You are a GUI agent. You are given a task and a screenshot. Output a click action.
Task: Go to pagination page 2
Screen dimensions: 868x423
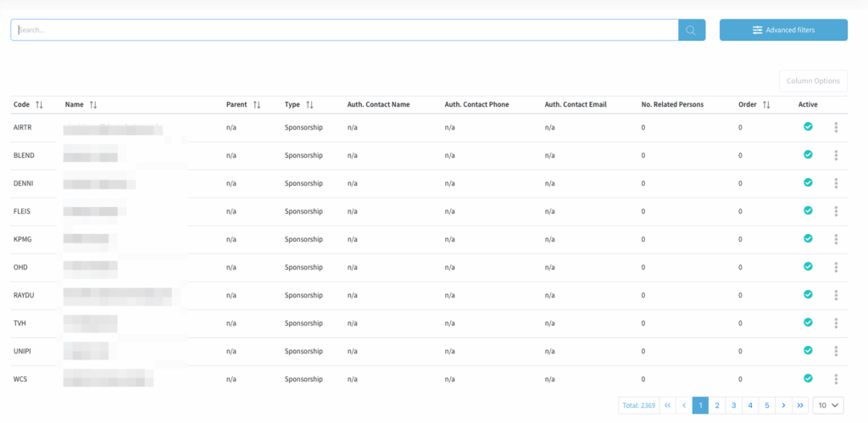[x=717, y=405]
